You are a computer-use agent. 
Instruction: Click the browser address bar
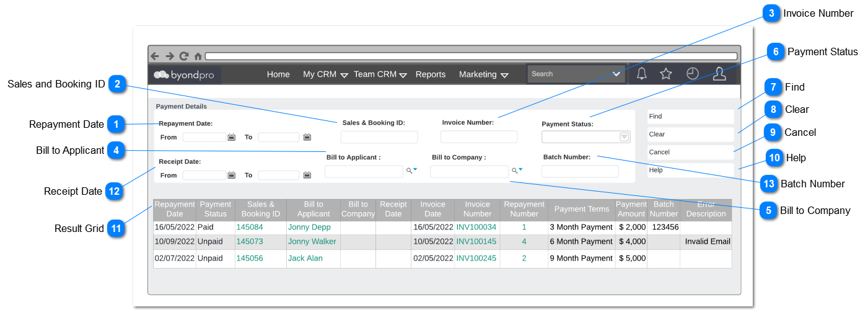pos(472,56)
